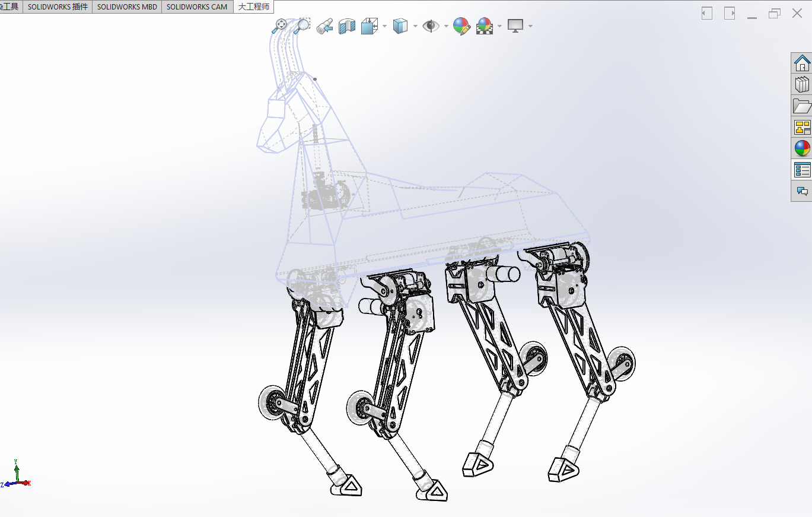This screenshot has width=812, height=517.
Task: Click the Zoom to Fit icon
Action: click(279, 26)
